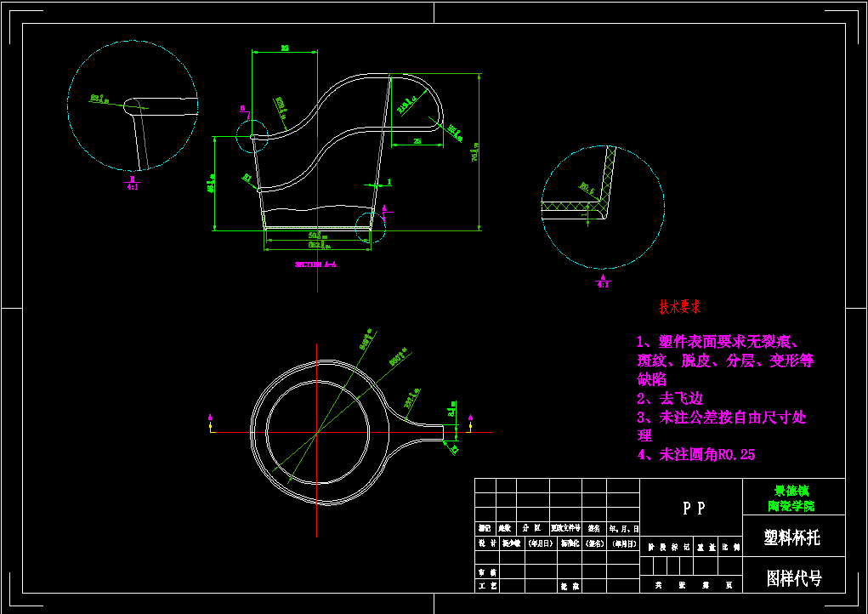Click the "更改文件号" cell
The width and height of the screenshot is (868, 614).
click(x=565, y=529)
